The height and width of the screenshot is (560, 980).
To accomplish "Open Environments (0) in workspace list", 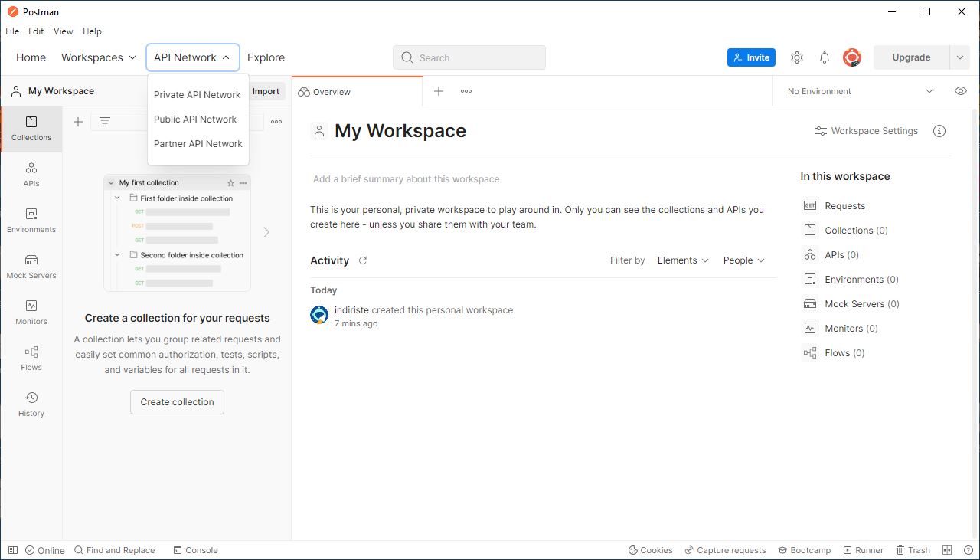I will (x=851, y=280).
